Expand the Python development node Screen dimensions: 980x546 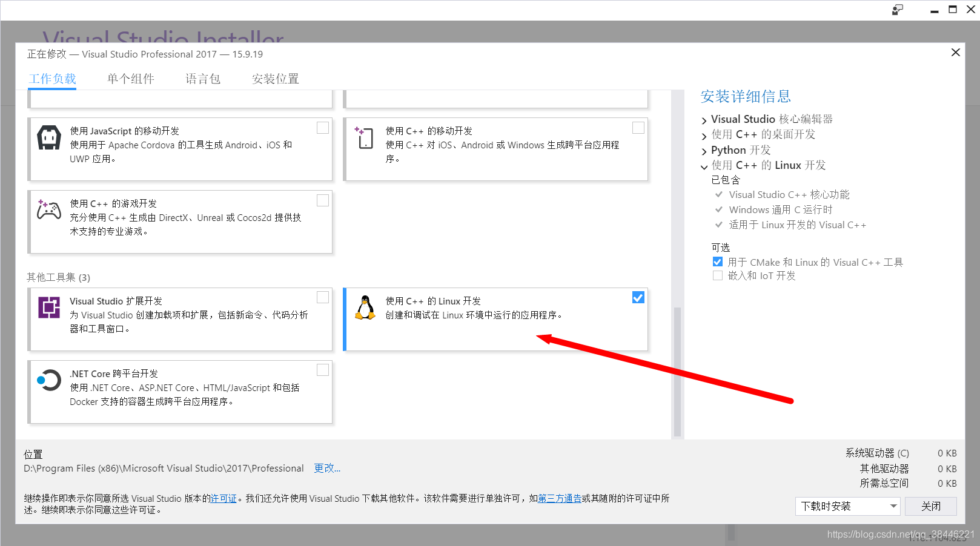pyautogui.click(x=704, y=151)
